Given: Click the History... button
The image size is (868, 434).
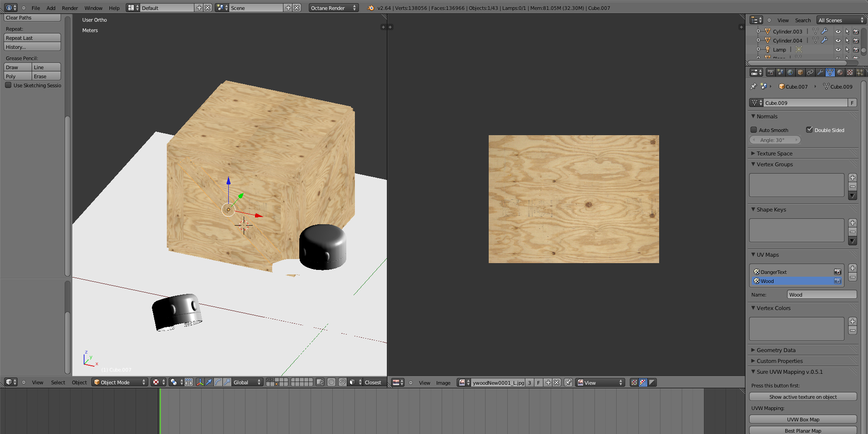Looking at the screenshot, I should 32,47.
